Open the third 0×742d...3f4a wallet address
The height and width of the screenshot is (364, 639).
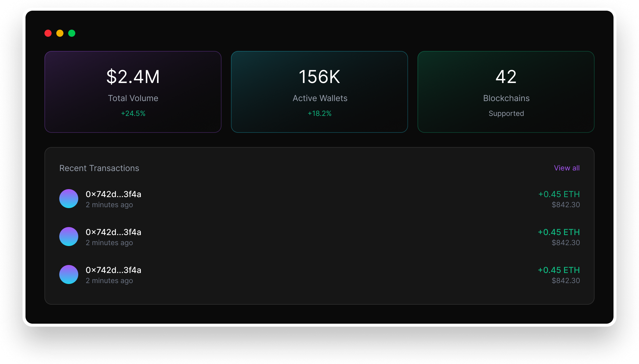[113, 270]
